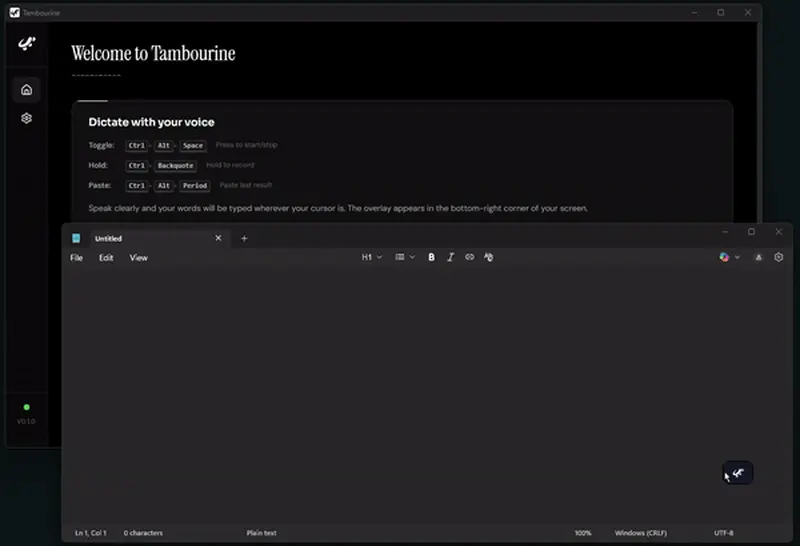Close the Untitled tab

point(219,238)
